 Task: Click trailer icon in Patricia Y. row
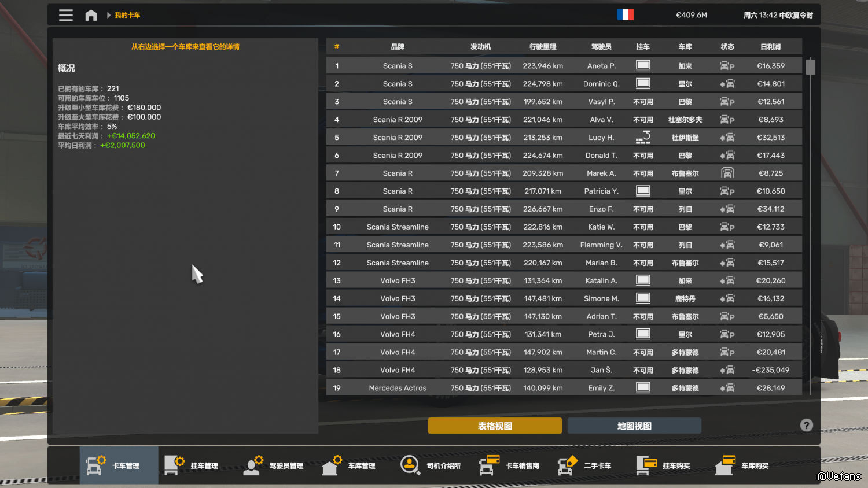(x=643, y=191)
